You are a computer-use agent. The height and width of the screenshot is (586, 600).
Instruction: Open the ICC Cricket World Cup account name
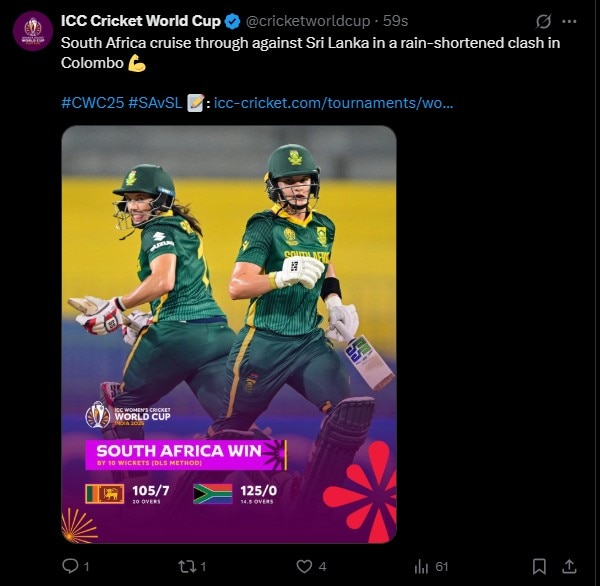point(141,21)
